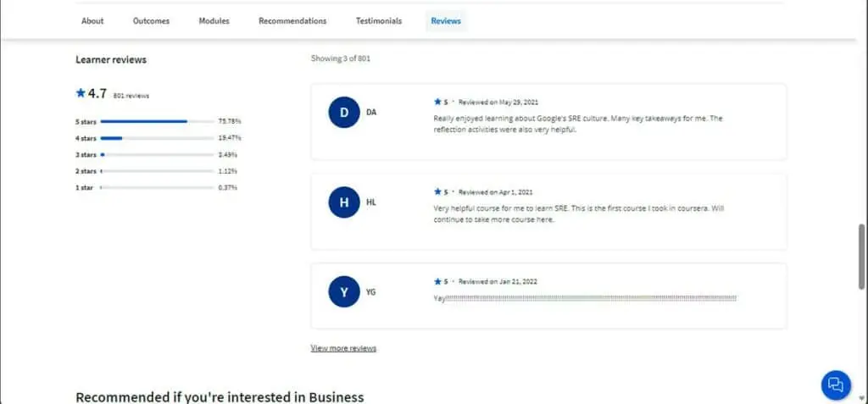
Task: Click the page vertical scrollbar thumb
Action: tap(862, 257)
